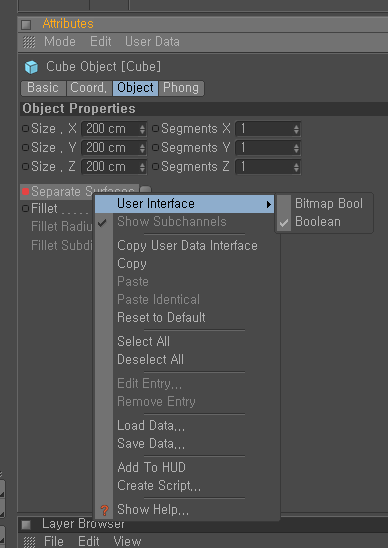This screenshot has height=548, width=388.
Task: Click Size X stepper arrows
Action: click(x=142, y=129)
